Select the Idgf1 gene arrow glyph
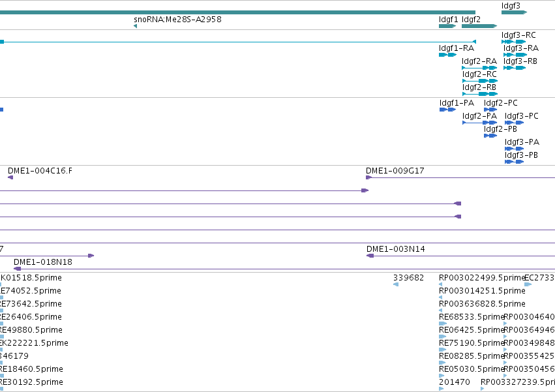 pos(447,26)
